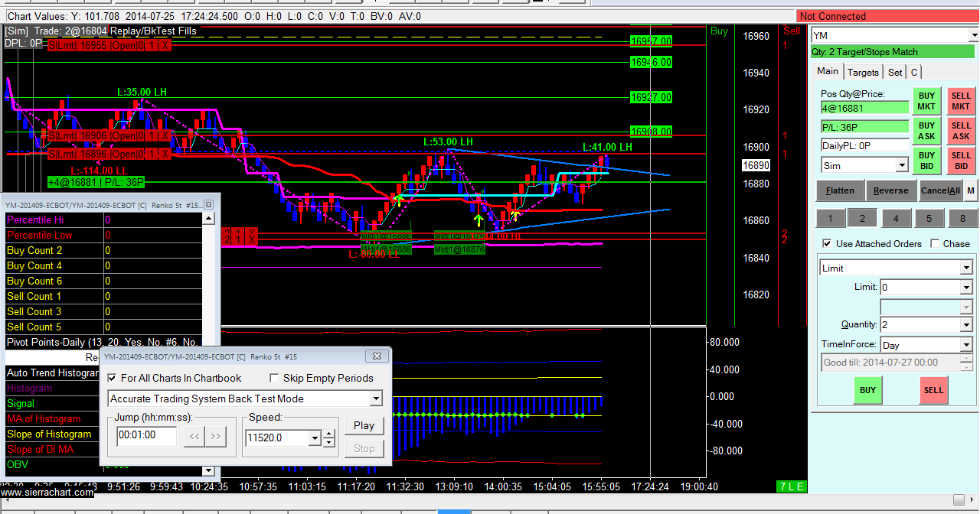This screenshot has width=980, height=514.
Task: Click the M button beside CancelAll
Action: 971,190
